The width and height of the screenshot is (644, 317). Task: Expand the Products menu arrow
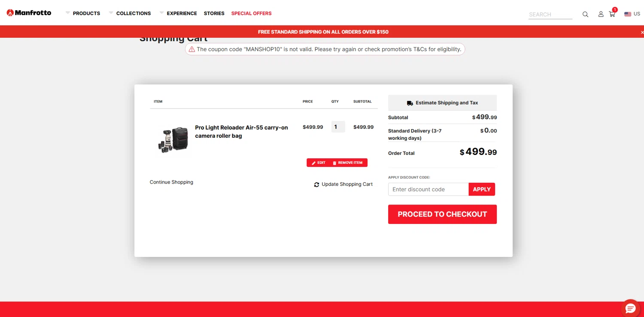point(67,13)
